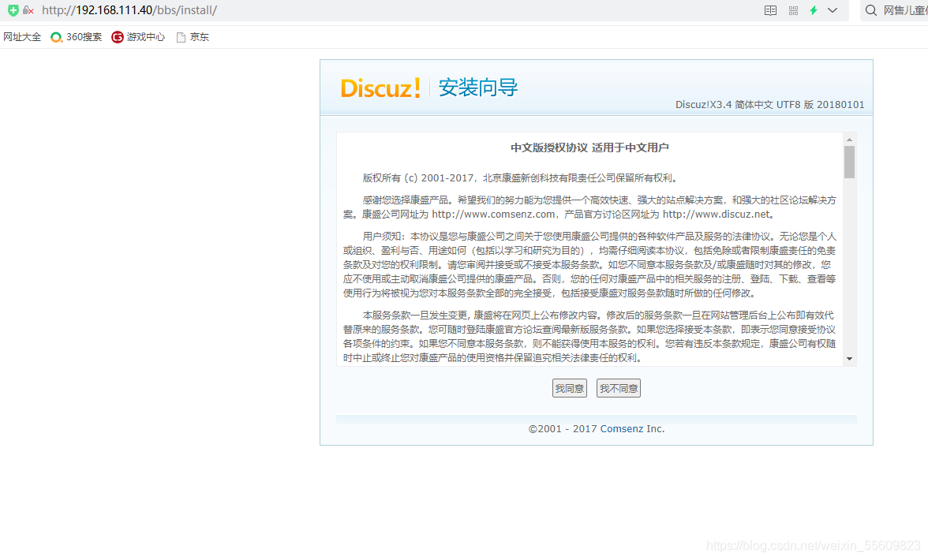Click the license agreement scrollbar thumb
The height and width of the screenshot is (560, 928).
click(x=849, y=162)
